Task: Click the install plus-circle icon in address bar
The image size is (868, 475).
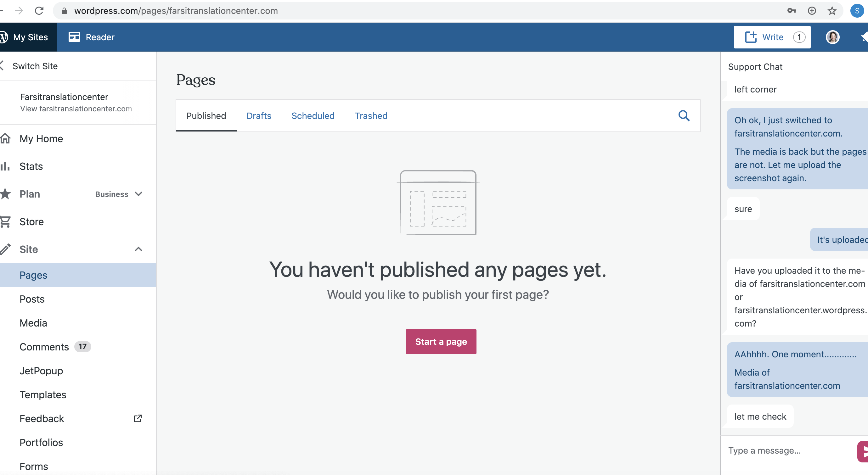Action: pyautogui.click(x=812, y=11)
